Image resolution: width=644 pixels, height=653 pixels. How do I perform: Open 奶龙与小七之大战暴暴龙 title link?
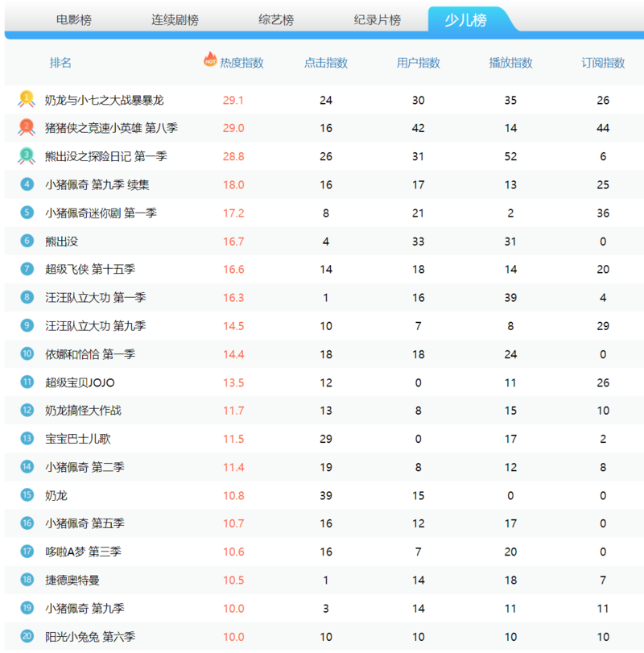[104, 100]
